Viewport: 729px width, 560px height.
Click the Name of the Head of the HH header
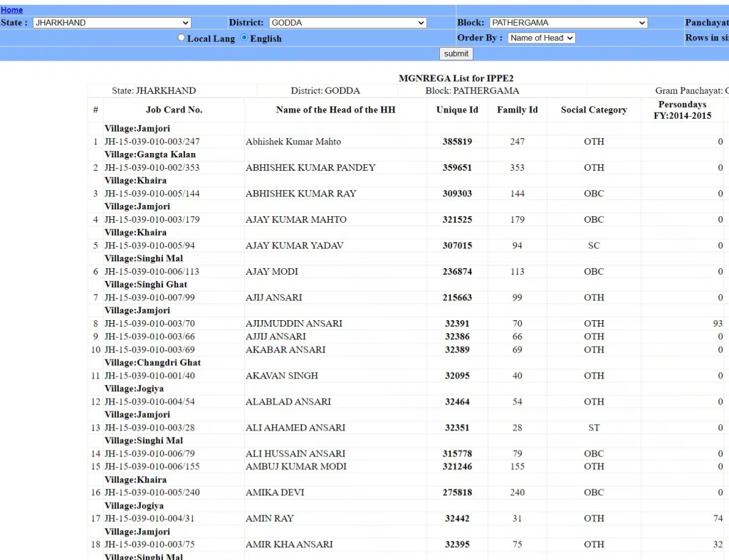point(336,110)
